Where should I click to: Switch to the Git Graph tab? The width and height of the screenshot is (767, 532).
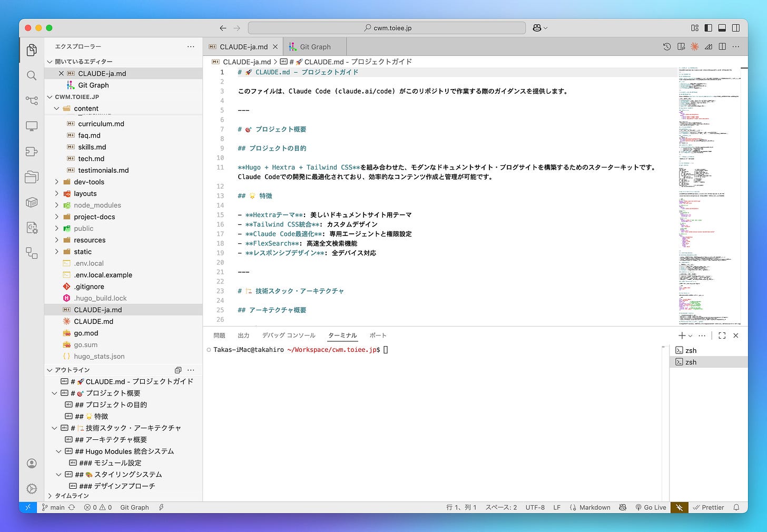(x=315, y=47)
